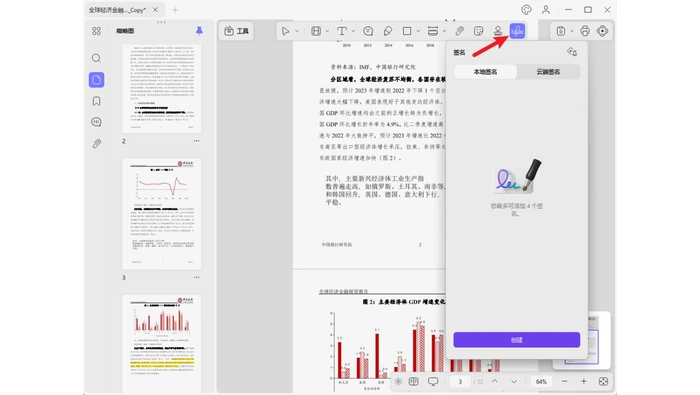This screenshot has width=700, height=395.
Task: Open the stamp tool
Action: (x=498, y=31)
